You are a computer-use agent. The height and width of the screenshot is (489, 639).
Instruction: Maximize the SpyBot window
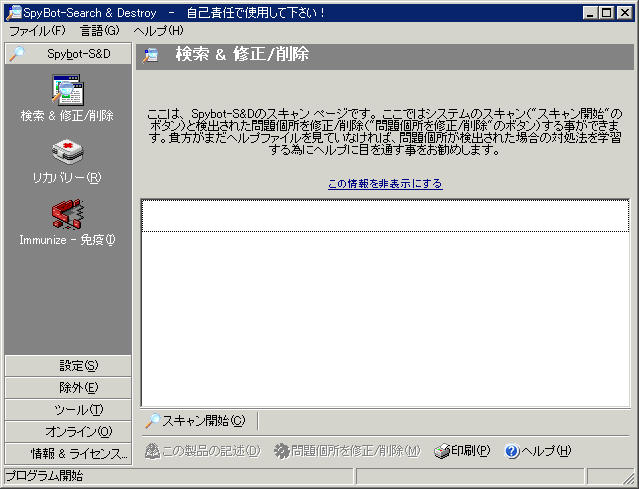coord(607,13)
